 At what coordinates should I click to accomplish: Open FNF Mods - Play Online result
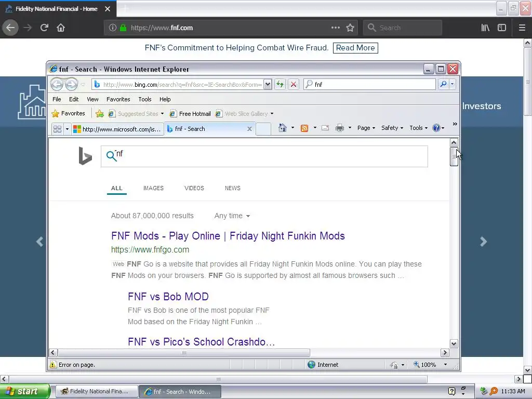228,236
